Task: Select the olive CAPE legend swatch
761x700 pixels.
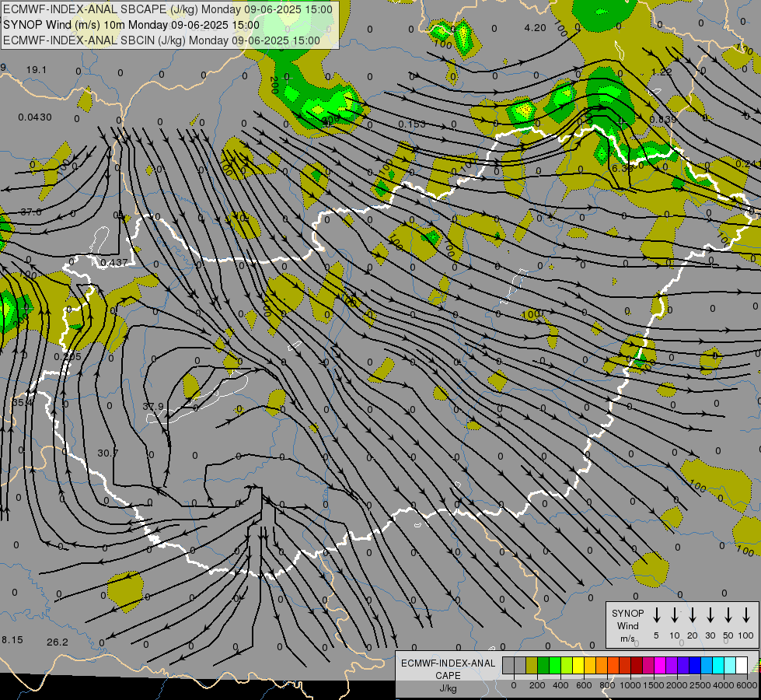Action: point(532,666)
